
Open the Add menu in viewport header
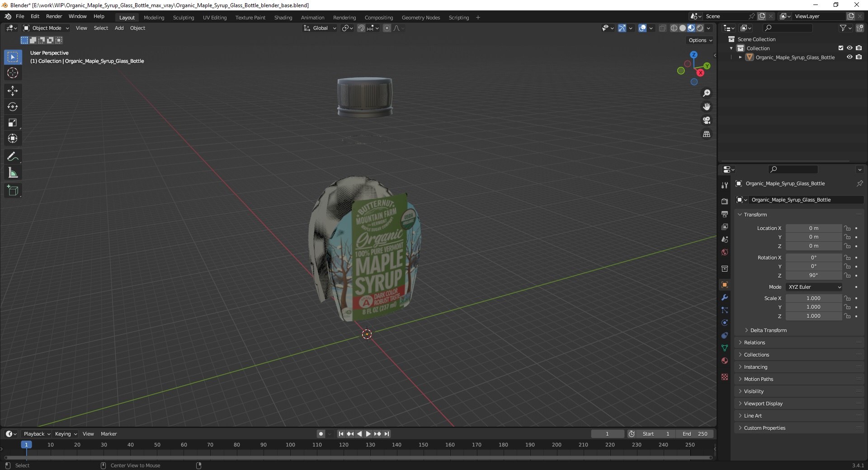coord(119,28)
